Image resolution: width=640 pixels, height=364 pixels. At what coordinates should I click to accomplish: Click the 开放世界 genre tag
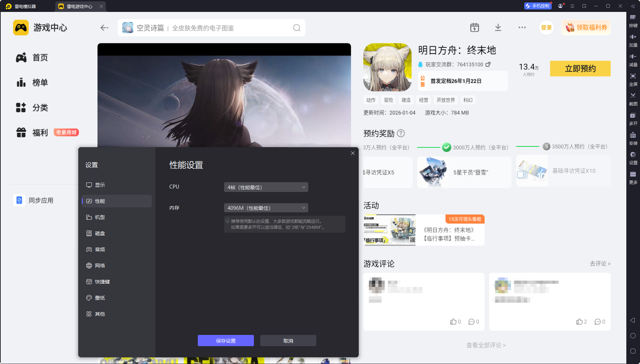[x=446, y=100]
